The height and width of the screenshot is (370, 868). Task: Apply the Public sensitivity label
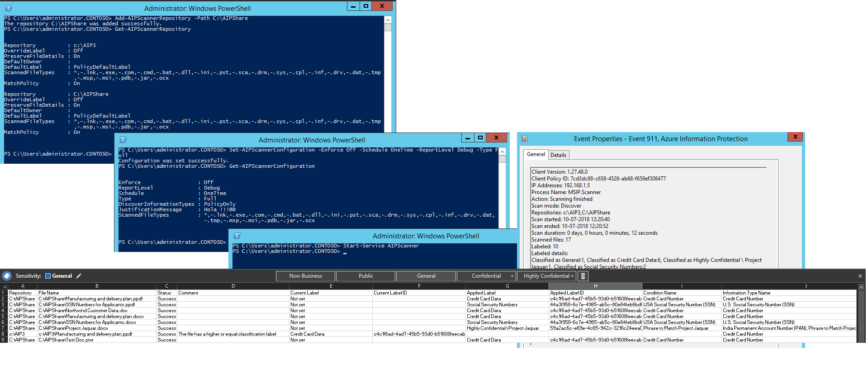[x=366, y=276]
